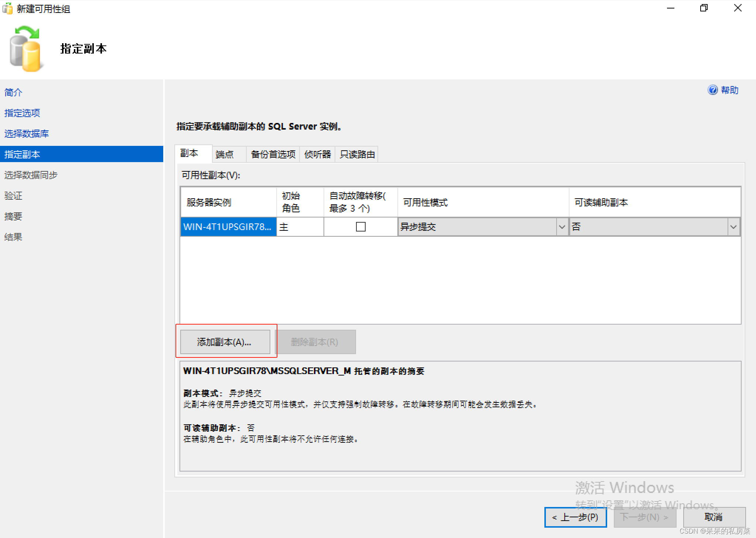Open the 侦听器 tab
756x538 pixels.
point(317,154)
